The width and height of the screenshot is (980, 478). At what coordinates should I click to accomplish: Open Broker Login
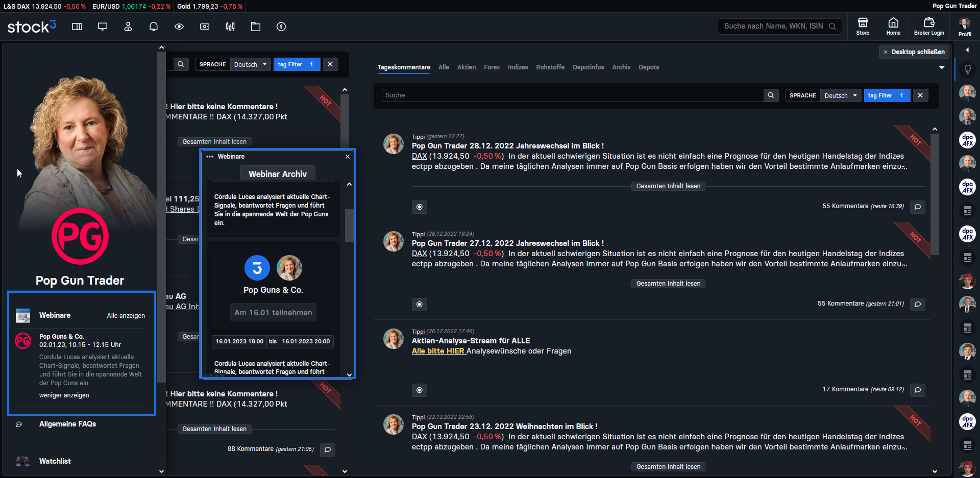click(x=929, y=27)
